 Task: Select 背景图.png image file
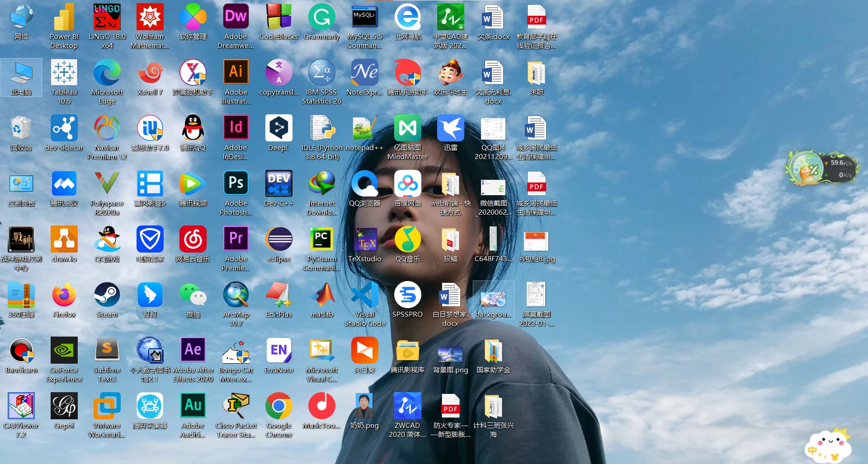pos(450,354)
